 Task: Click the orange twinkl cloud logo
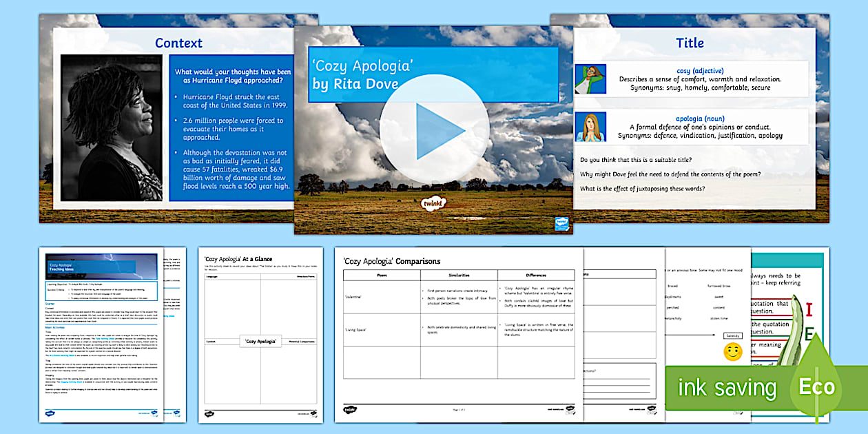433,203
